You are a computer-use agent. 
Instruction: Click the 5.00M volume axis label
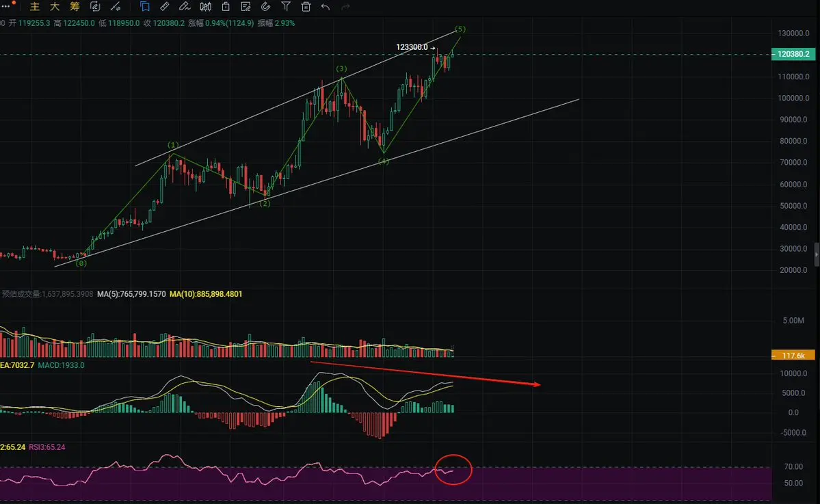pos(793,321)
